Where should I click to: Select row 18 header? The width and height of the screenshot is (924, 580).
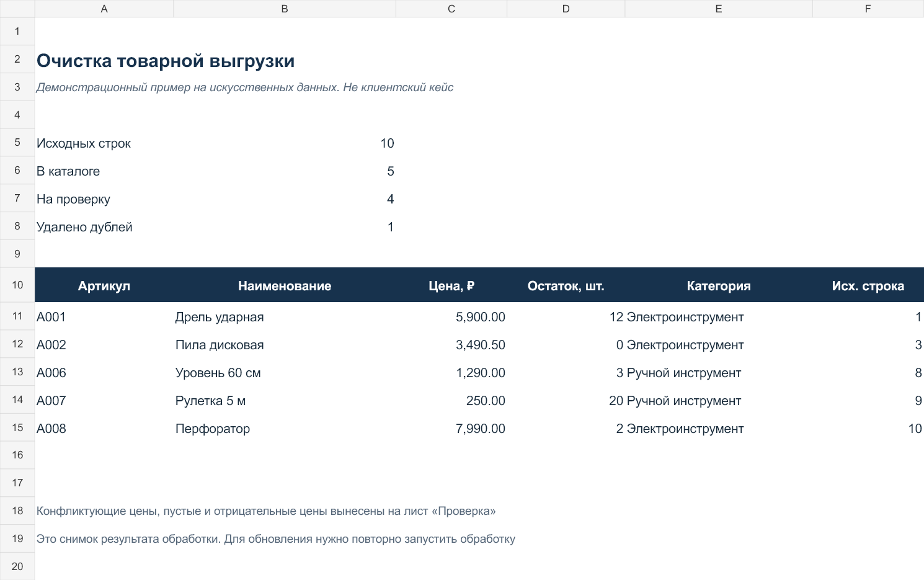point(17,511)
